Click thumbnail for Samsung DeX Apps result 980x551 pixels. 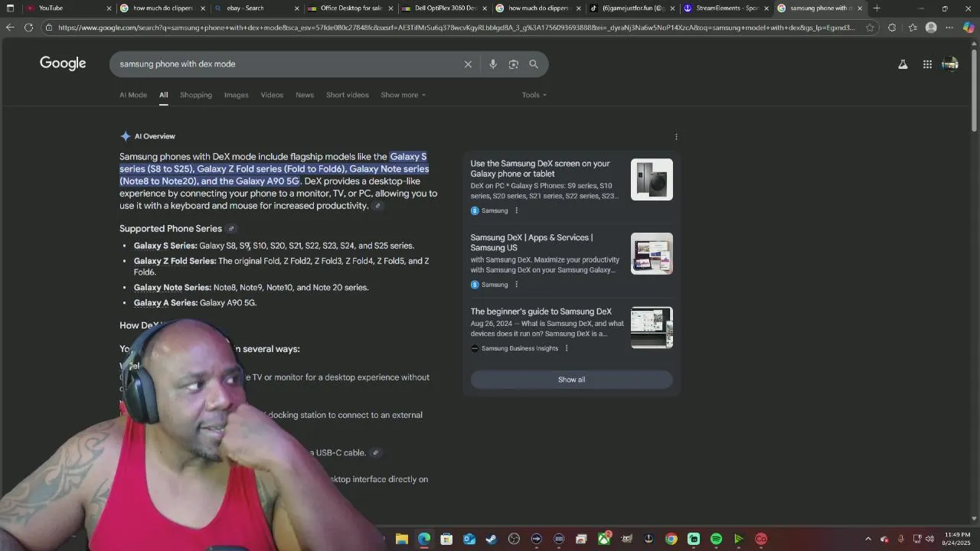pyautogui.click(x=652, y=254)
